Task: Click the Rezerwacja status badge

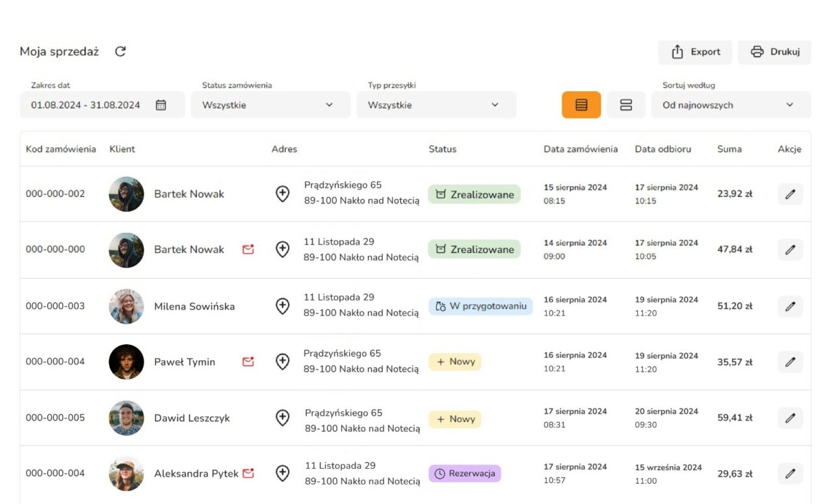Action: tap(464, 473)
